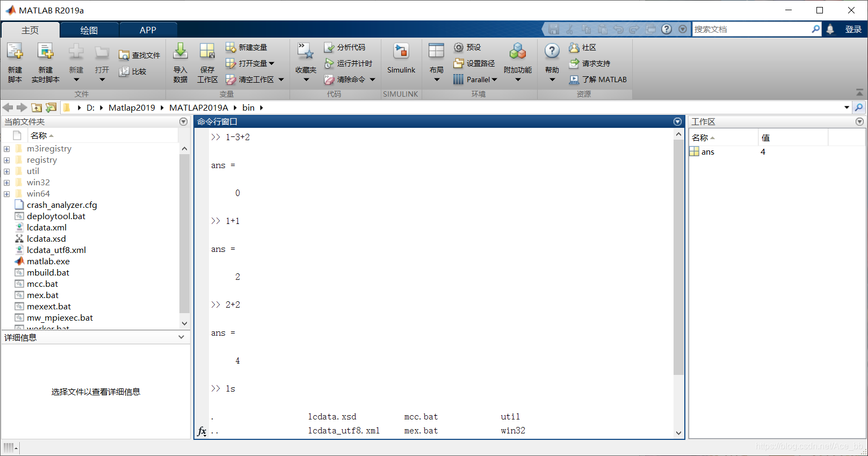Viewport: 868px width, 456px height.
Task: Click the 搜索文档 search field
Action: [752, 29]
